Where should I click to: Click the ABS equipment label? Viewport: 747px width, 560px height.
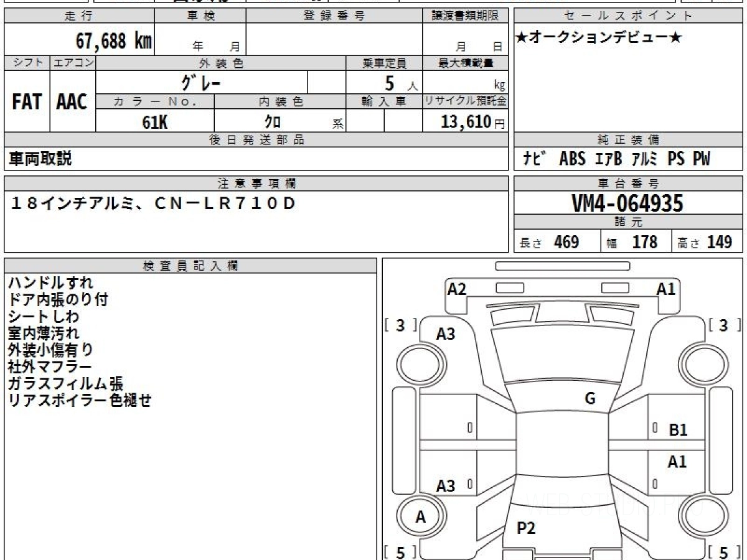[572, 159]
